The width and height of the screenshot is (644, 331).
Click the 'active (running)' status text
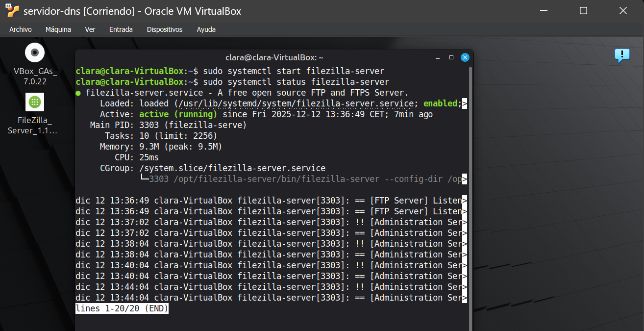[x=178, y=114]
